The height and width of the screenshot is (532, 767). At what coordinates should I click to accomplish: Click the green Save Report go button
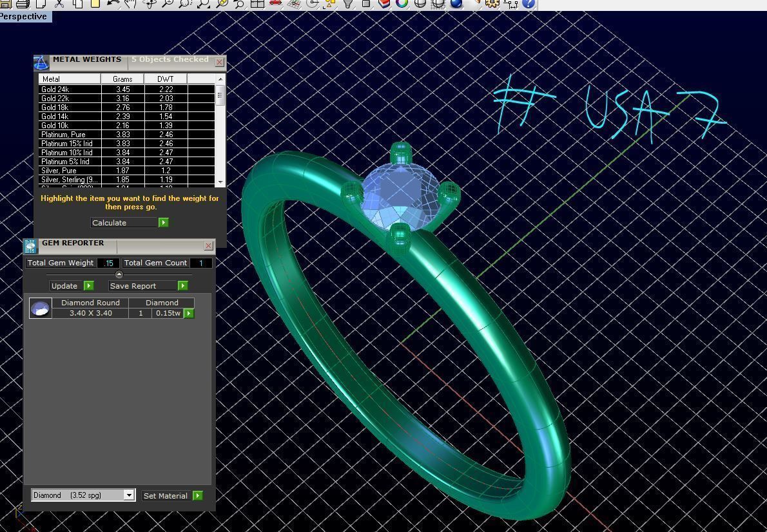pos(182,285)
